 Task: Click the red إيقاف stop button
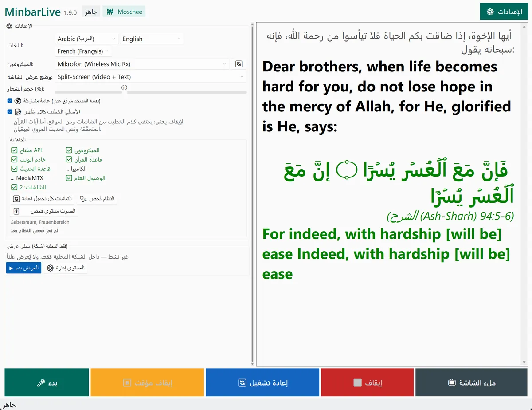click(x=368, y=382)
